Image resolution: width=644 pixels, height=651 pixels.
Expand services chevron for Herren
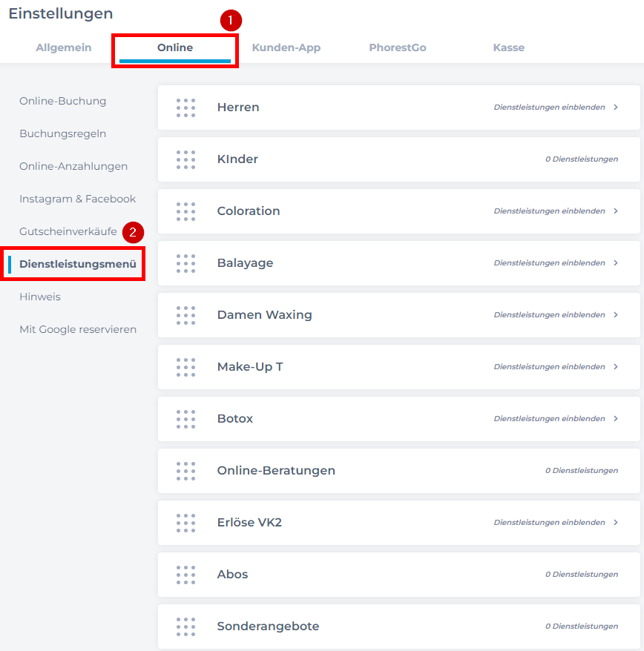point(616,107)
